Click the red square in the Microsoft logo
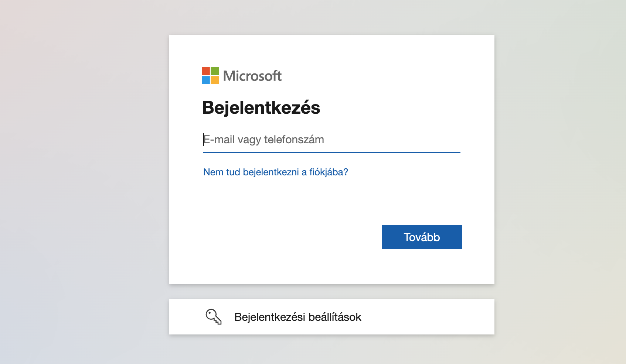626x364 pixels. point(205,71)
